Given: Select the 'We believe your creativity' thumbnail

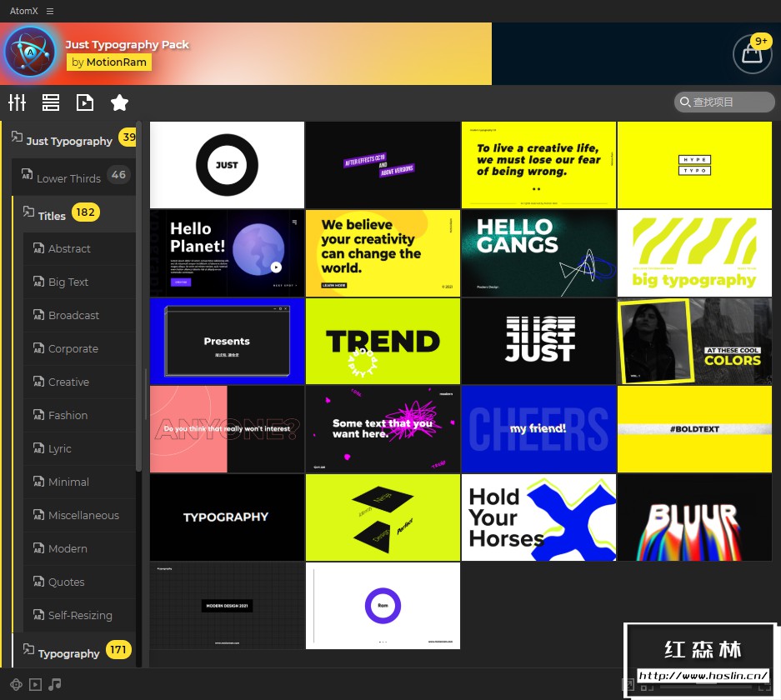Looking at the screenshot, I should [383, 252].
